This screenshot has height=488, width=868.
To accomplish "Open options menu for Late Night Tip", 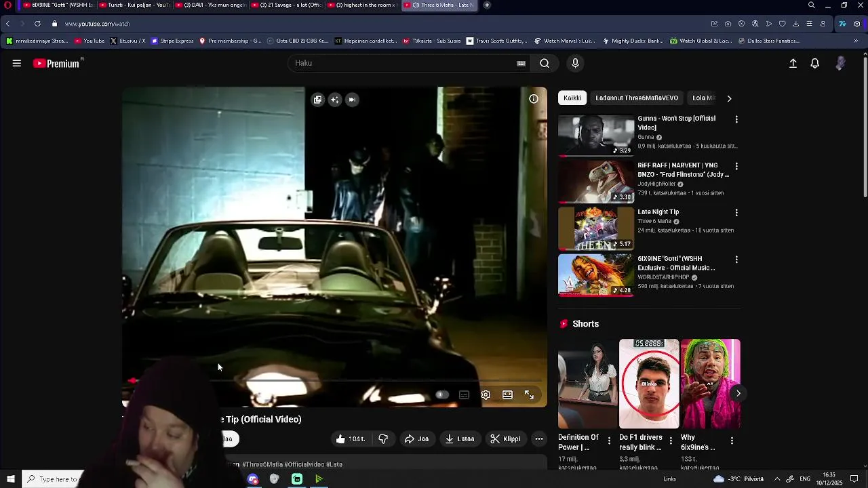I will (736, 213).
